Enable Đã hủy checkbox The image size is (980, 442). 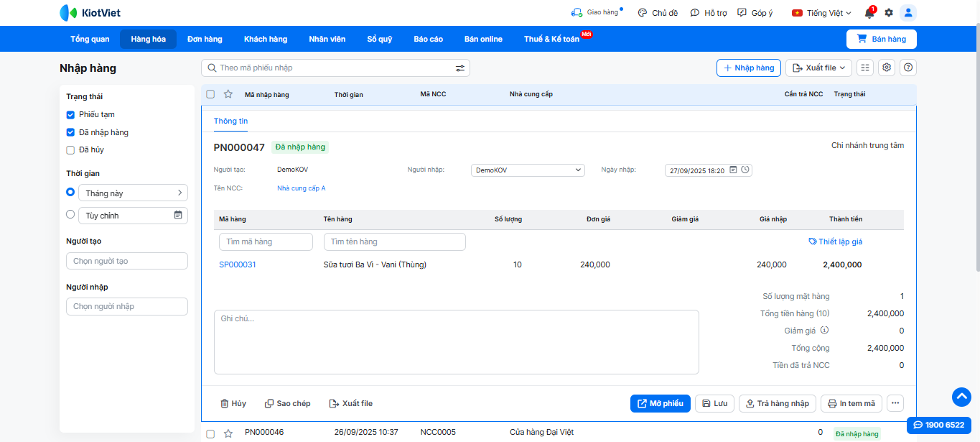coord(70,150)
